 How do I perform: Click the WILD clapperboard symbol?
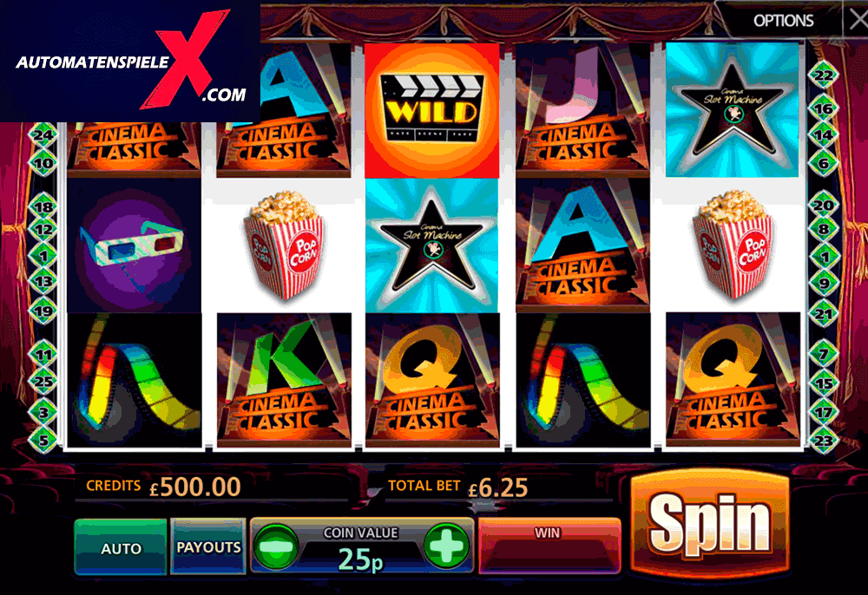(x=431, y=111)
